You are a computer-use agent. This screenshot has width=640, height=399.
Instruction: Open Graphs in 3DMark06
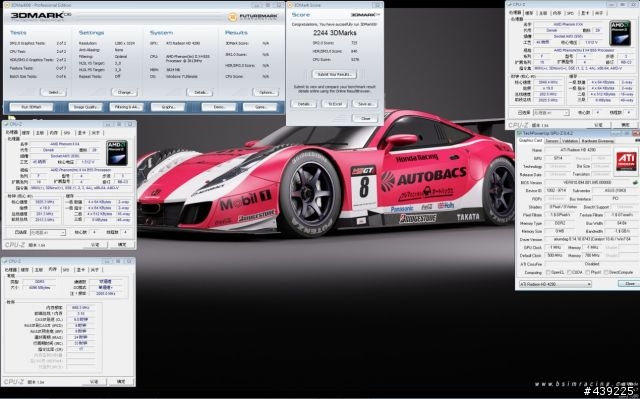(168, 107)
